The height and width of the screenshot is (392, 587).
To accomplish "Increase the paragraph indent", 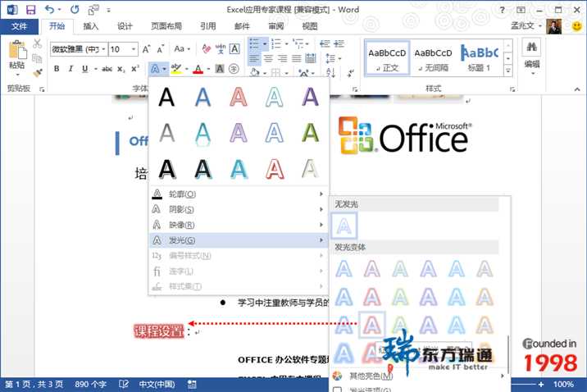I will click(339, 43).
